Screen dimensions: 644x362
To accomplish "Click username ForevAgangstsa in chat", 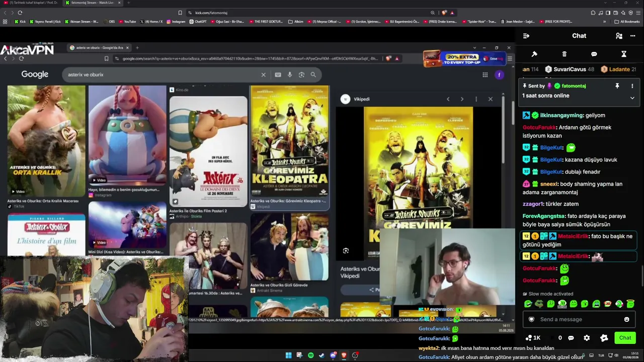I will click(544, 216).
